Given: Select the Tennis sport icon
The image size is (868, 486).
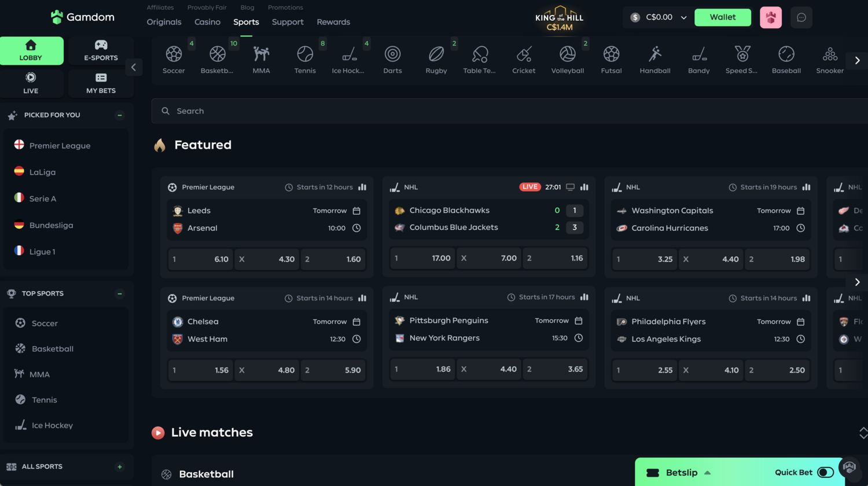Looking at the screenshot, I should 305,55.
